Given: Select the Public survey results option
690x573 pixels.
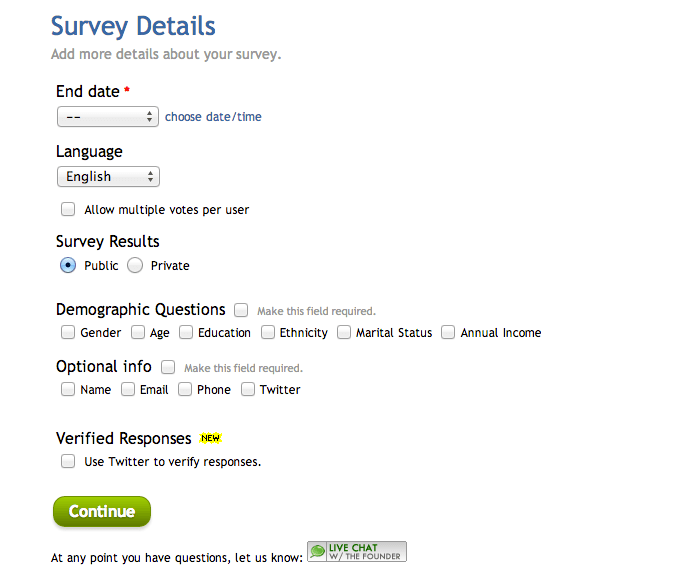Looking at the screenshot, I should [68, 265].
